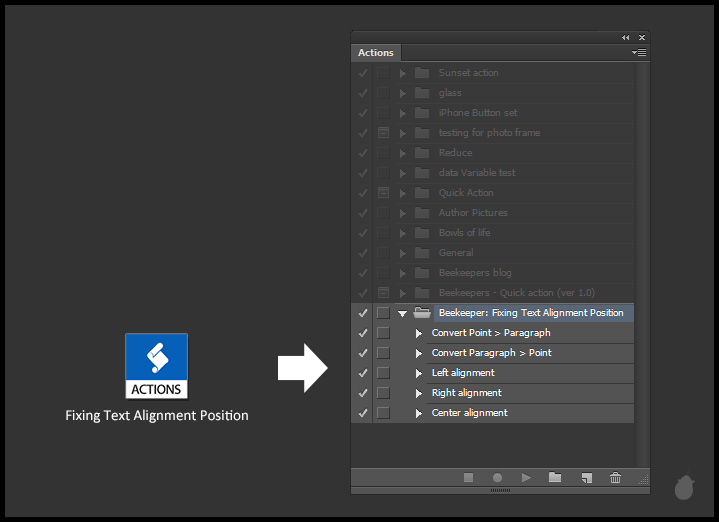Close the Actions panel with X
Viewport: 719px width, 522px height.
642,37
